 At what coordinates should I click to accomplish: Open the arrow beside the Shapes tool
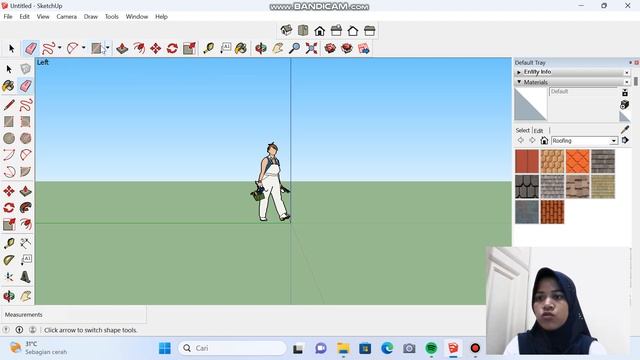tap(107, 48)
